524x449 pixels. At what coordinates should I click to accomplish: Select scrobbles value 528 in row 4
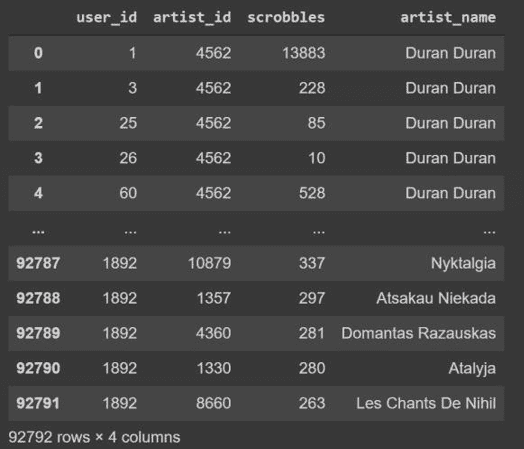(312, 193)
